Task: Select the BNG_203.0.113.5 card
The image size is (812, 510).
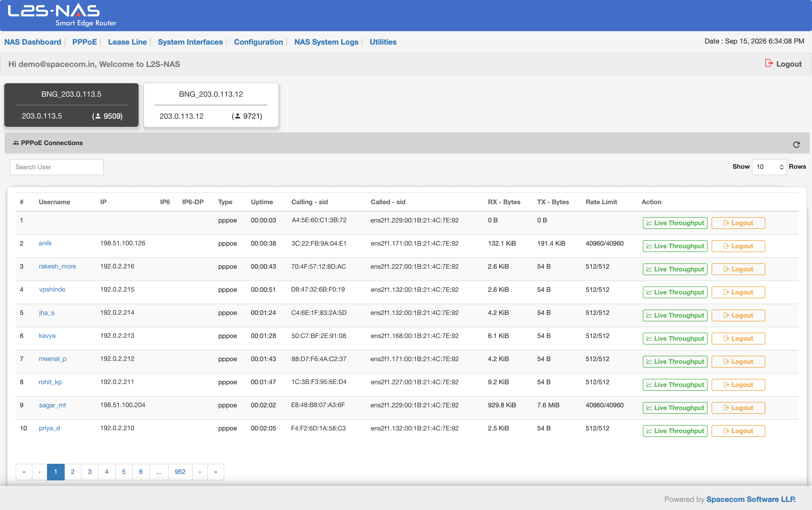Action: [71, 105]
